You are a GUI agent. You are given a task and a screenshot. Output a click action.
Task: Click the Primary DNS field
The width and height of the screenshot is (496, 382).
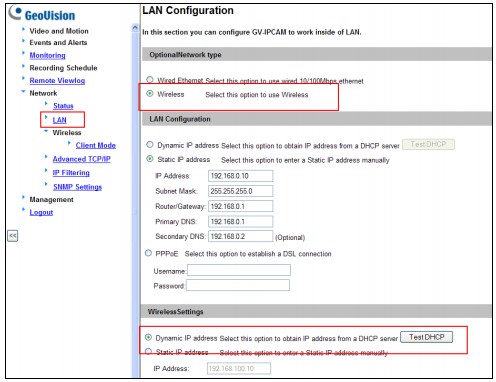coord(240,221)
